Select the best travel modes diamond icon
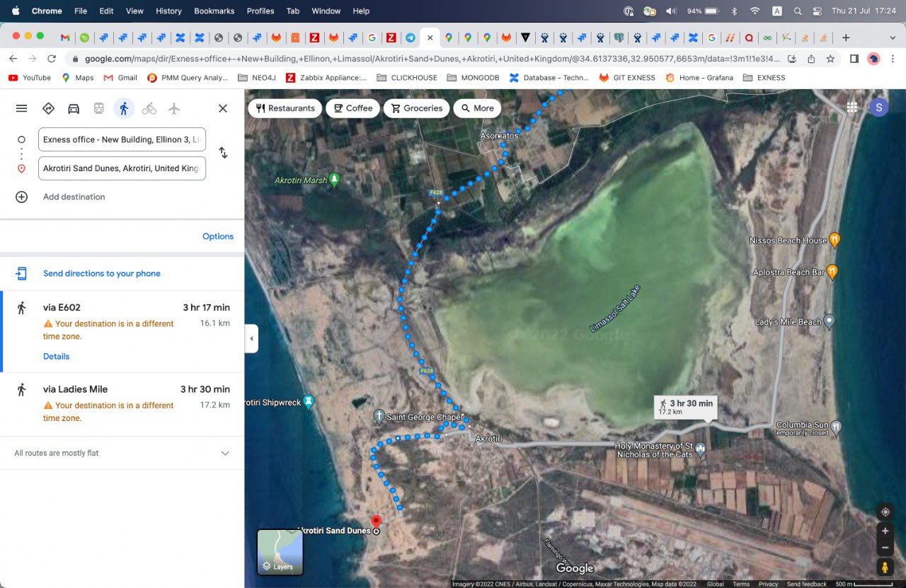Image resolution: width=906 pixels, height=588 pixels. (48, 108)
